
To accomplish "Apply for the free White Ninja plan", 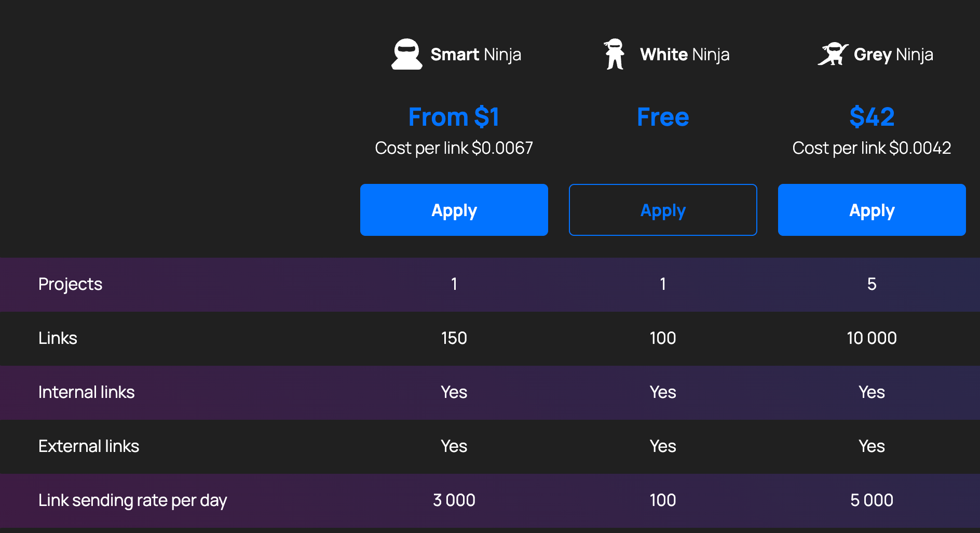I will click(663, 210).
